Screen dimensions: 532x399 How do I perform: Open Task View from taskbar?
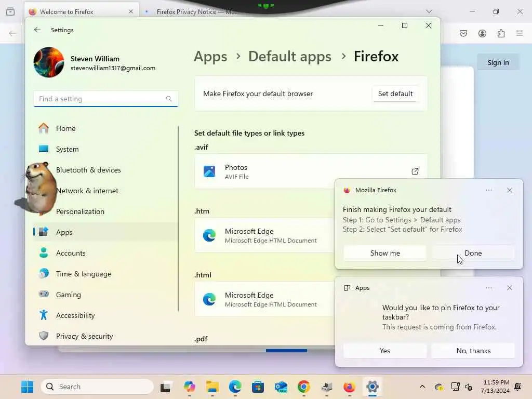[x=166, y=387]
